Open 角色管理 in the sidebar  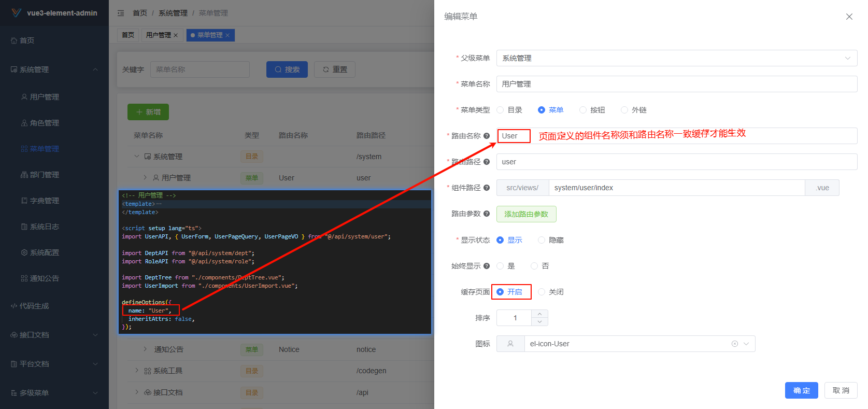point(44,123)
